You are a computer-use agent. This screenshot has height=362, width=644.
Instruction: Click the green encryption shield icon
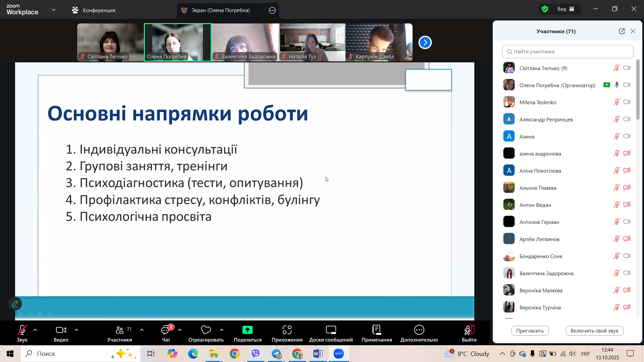tap(545, 9)
